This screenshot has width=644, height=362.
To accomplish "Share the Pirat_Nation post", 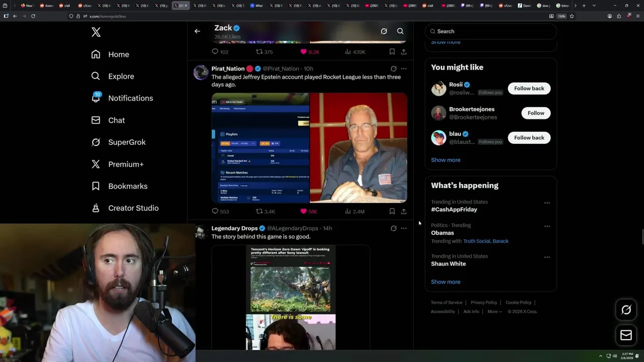I will click(x=404, y=212).
